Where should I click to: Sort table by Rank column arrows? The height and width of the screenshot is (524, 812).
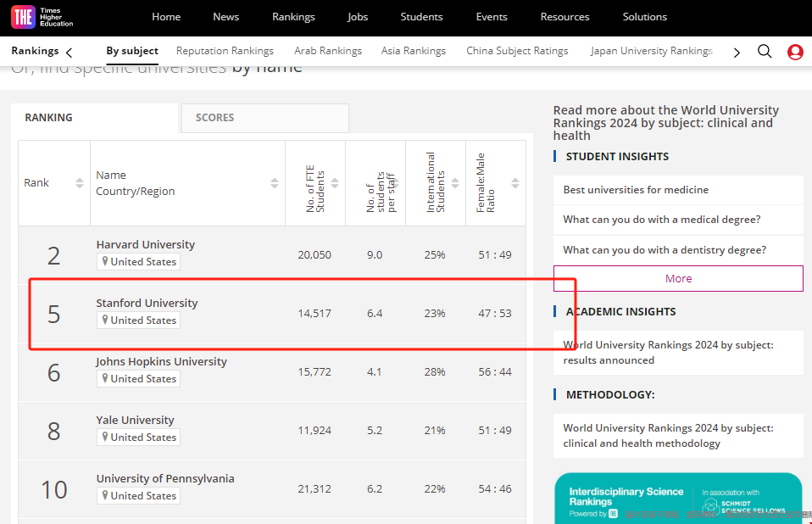tap(79, 183)
